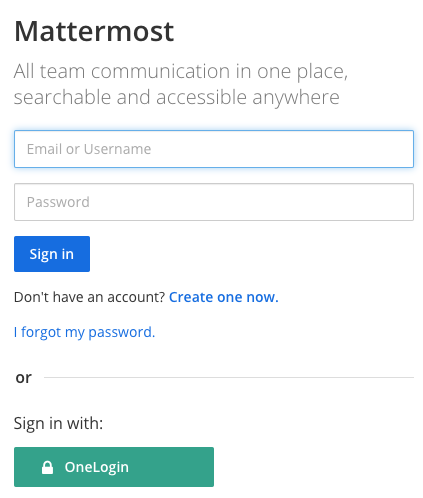The height and width of the screenshot is (498, 423).
Task: Click the word forgot in password link
Action: click(41, 332)
